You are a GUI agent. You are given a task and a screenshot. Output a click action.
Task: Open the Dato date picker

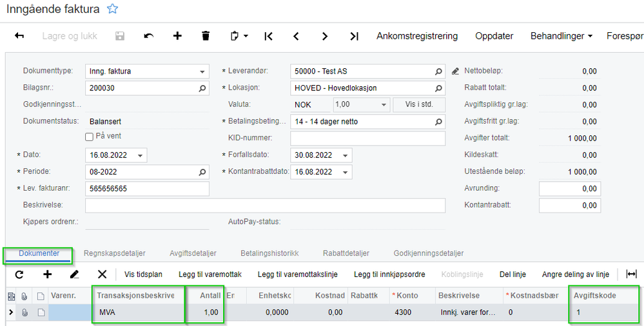point(140,156)
